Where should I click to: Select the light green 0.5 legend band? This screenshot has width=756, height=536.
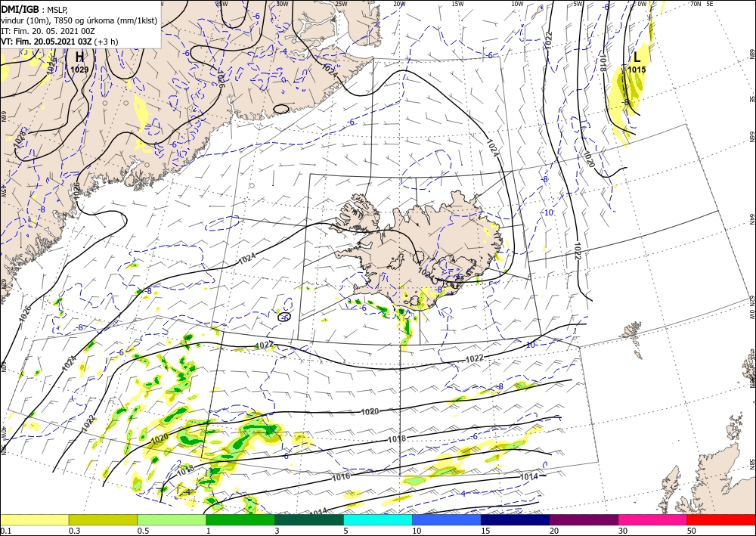[172, 519]
